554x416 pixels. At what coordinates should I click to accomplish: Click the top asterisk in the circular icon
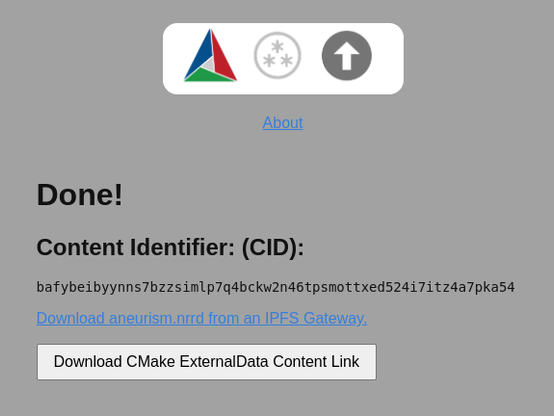coord(278,46)
